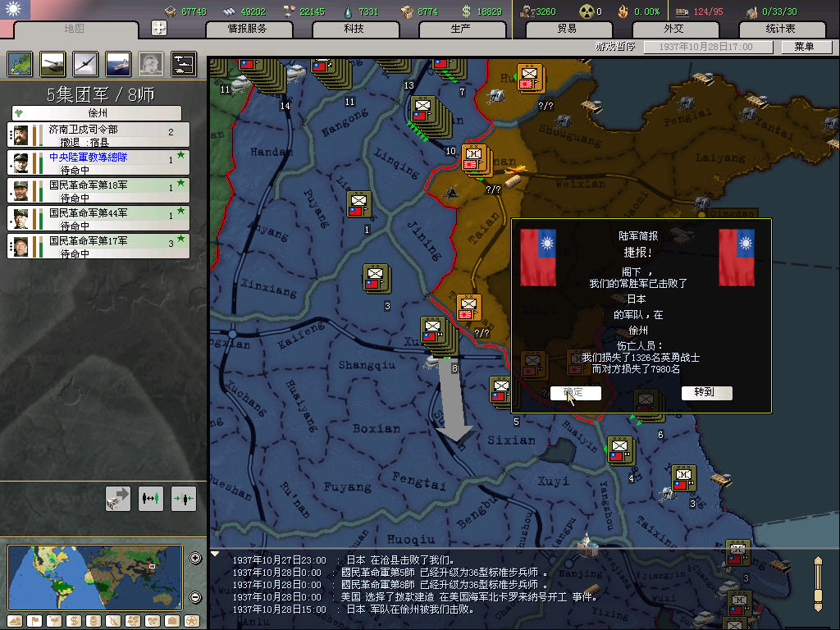This screenshot has width=840, height=630.
Task: Open the land units tank icon
Action: [52, 64]
